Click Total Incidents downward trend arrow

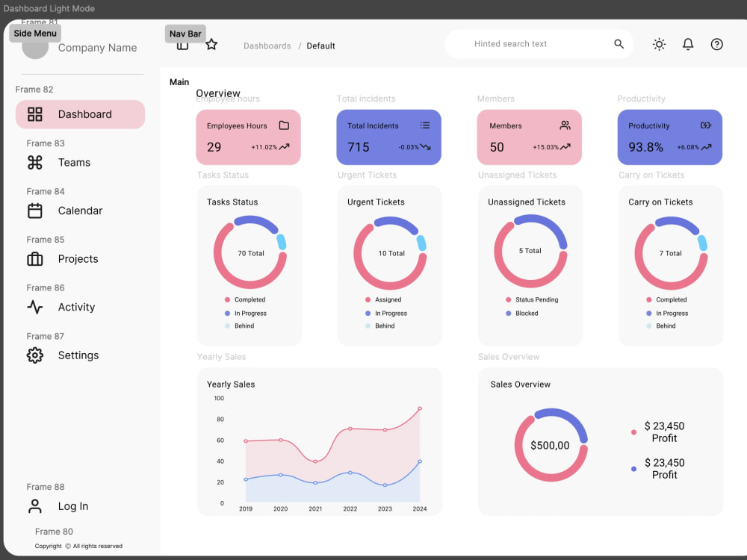426,147
